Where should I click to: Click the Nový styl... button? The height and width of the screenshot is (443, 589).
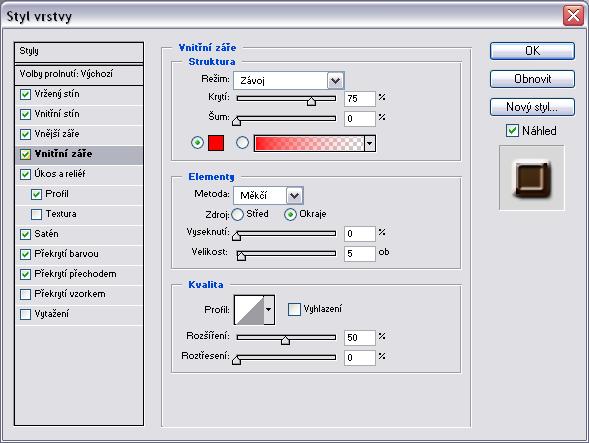532,107
